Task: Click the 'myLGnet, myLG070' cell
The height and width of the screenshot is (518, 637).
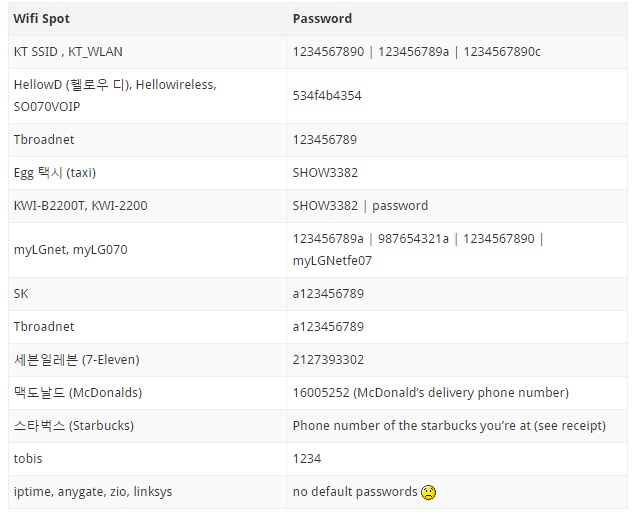Action: [x=70, y=250]
